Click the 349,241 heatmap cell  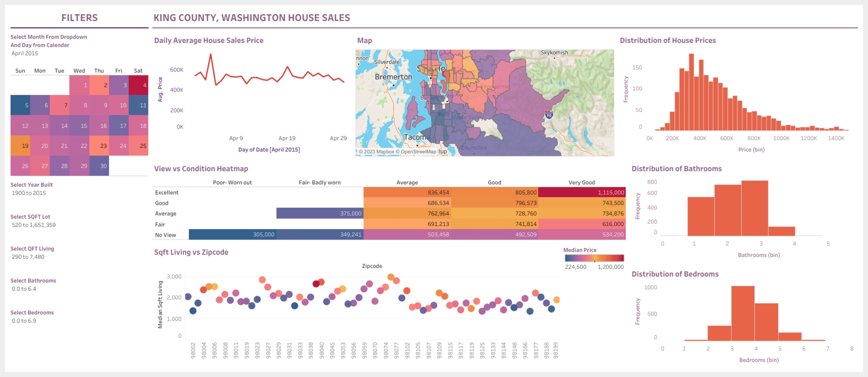(x=320, y=234)
